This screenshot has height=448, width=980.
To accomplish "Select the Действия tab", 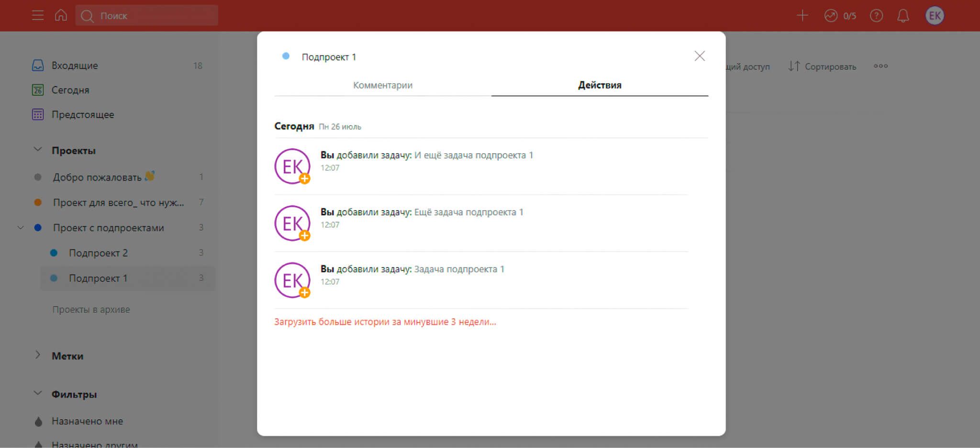I will click(599, 85).
